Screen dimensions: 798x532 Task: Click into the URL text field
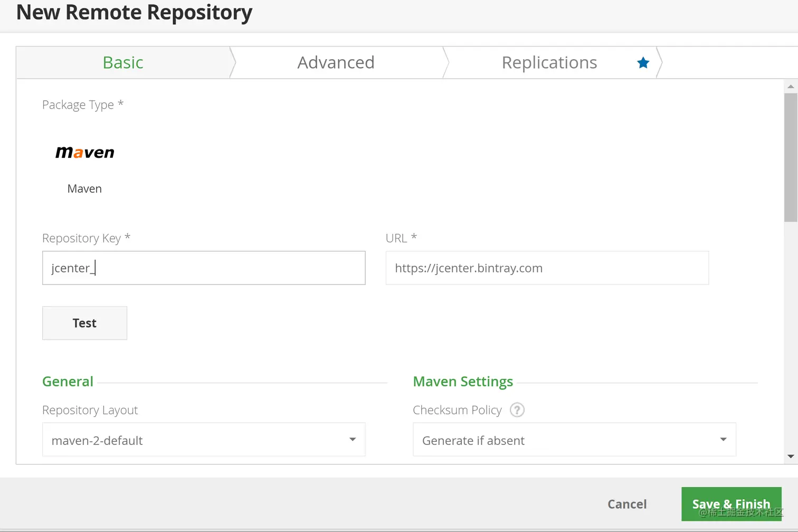tap(547, 268)
